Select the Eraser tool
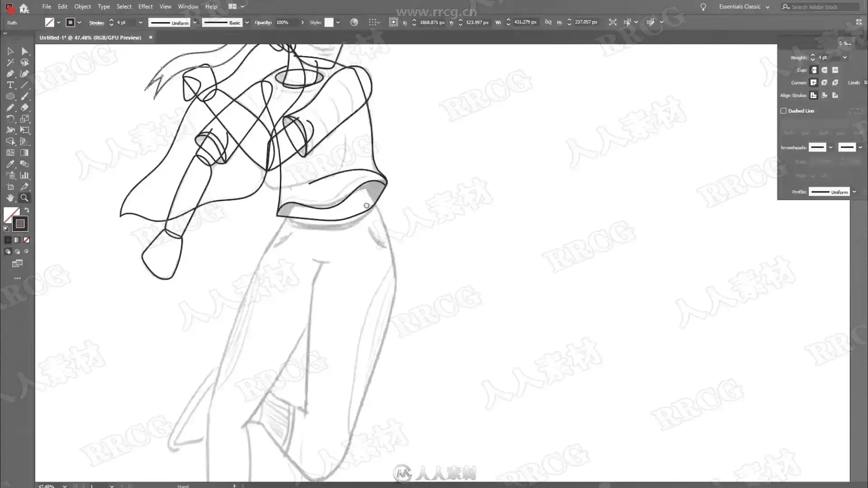 tap(25, 108)
